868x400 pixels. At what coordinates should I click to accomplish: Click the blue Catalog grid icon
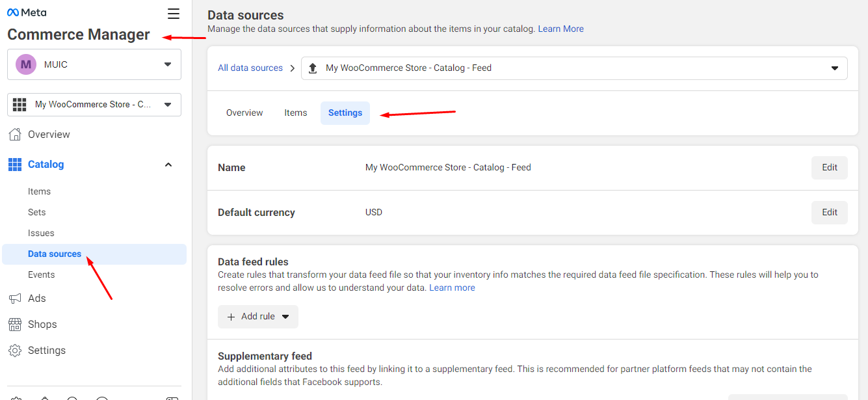coord(15,165)
